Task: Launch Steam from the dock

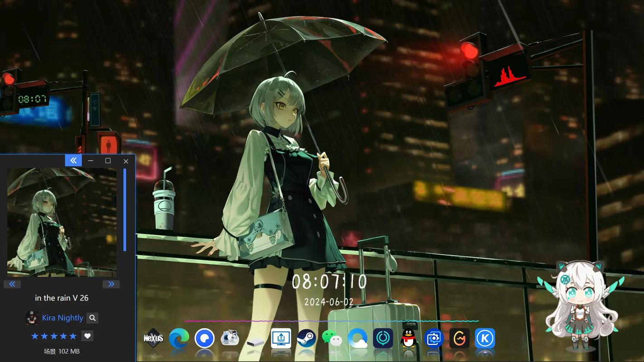Action: click(307, 338)
